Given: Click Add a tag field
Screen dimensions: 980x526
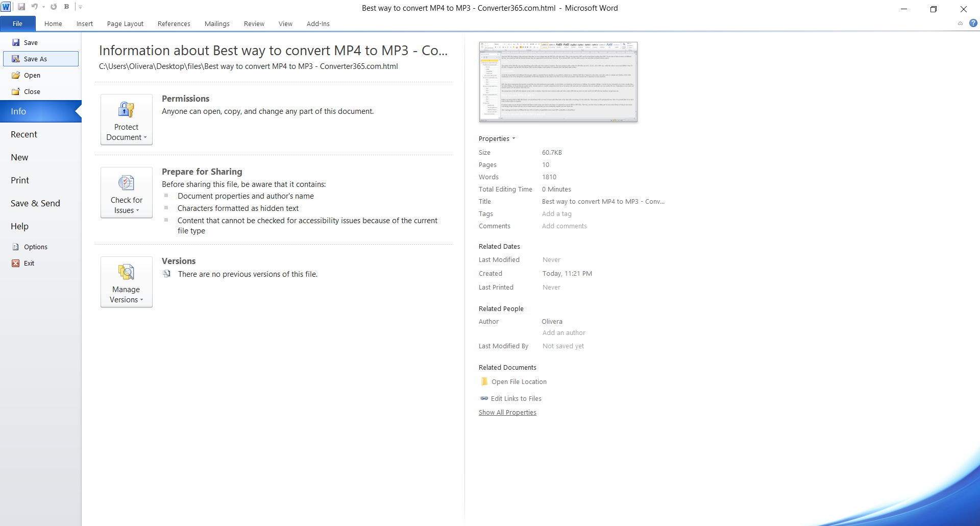Looking at the screenshot, I should (x=556, y=213).
